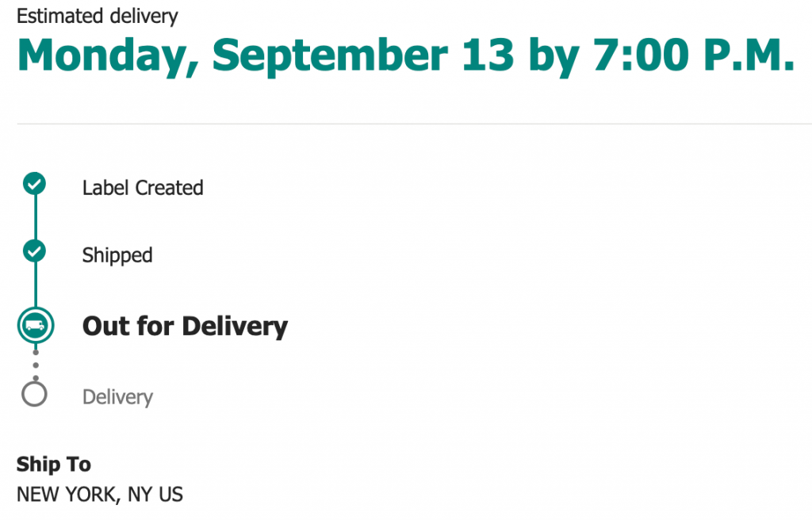Image resolution: width=812 pixels, height=520 pixels.
Task: Click progress line between Shipped and Out for Delivery
Action: pos(35,285)
